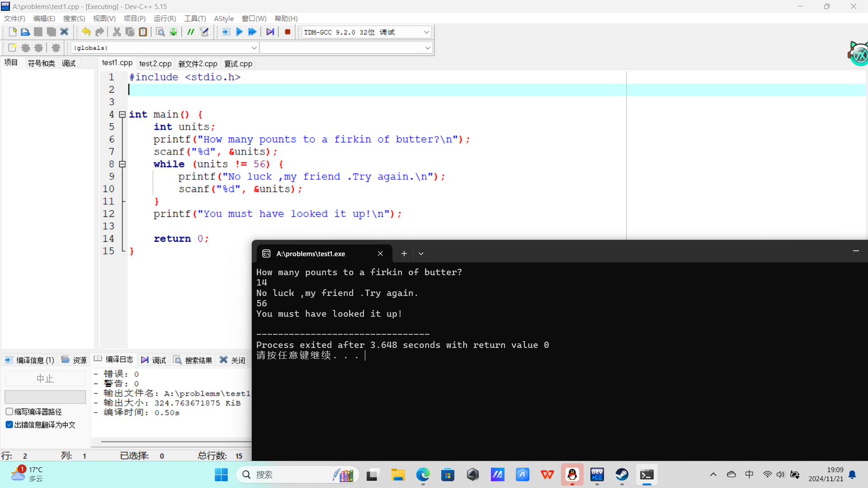This screenshot has width=868, height=488.
Task: Collapse the main function fold marker
Action: click(x=122, y=115)
